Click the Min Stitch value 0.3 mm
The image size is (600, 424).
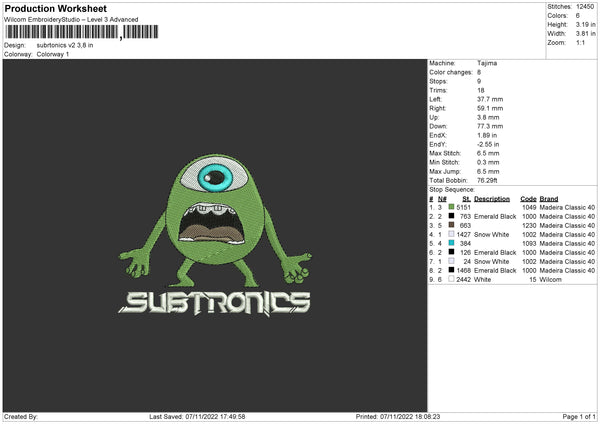point(488,162)
